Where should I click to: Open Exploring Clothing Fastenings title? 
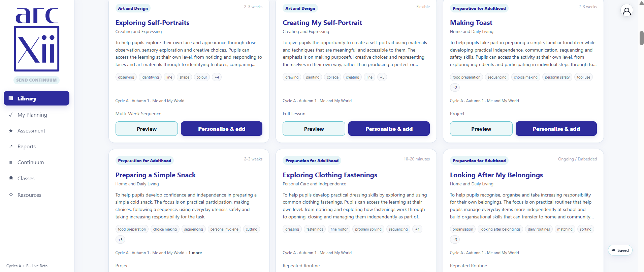[x=330, y=175]
